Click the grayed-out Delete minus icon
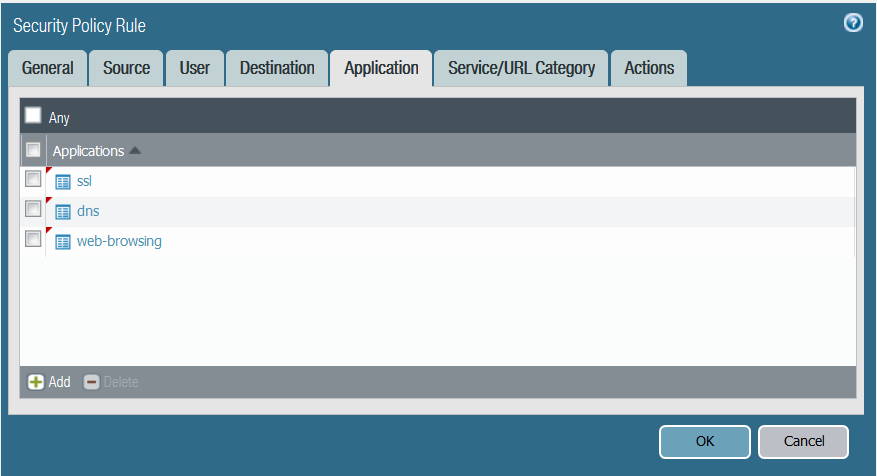Image resolution: width=877 pixels, height=476 pixels. point(91,382)
